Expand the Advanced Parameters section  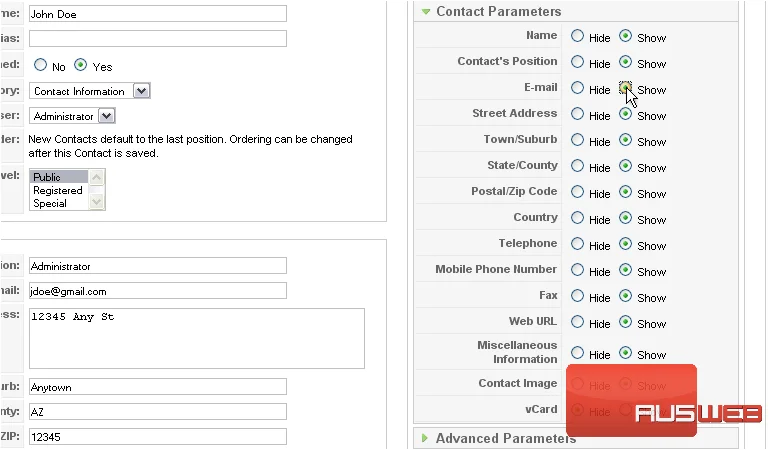[x=425, y=438]
